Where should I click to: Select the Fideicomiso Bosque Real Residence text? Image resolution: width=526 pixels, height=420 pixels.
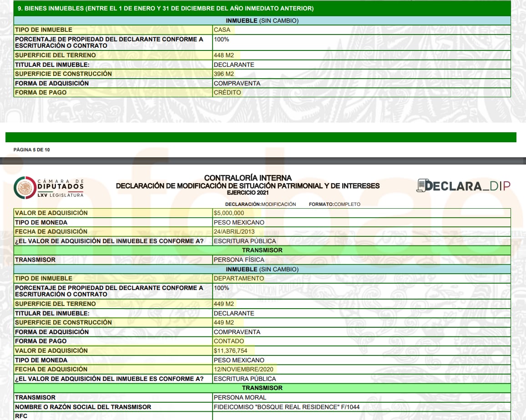click(286, 407)
